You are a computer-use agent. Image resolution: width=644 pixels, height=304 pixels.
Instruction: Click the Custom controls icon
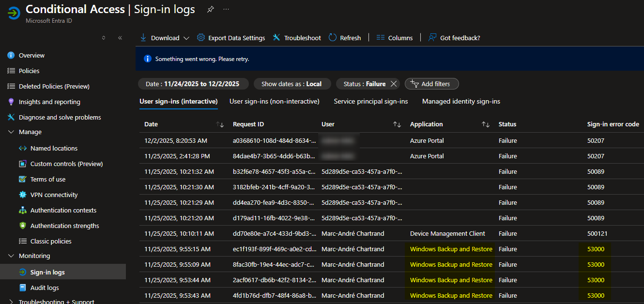pos(22,164)
